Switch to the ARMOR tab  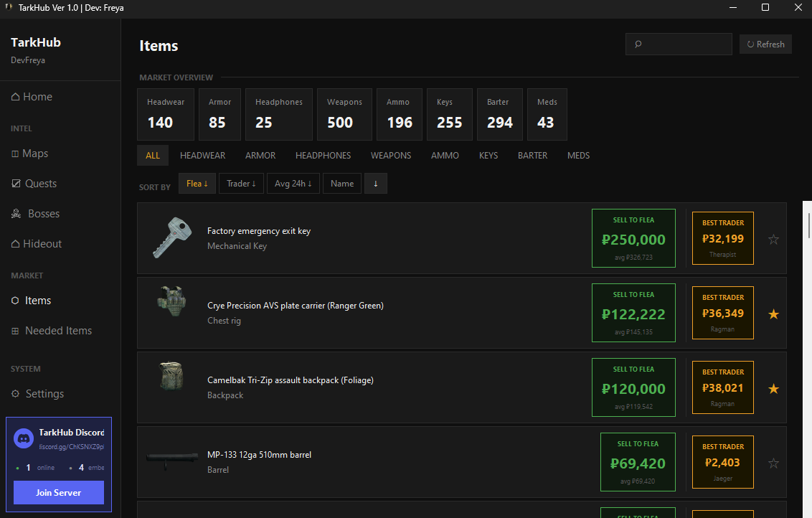[260, 156]
